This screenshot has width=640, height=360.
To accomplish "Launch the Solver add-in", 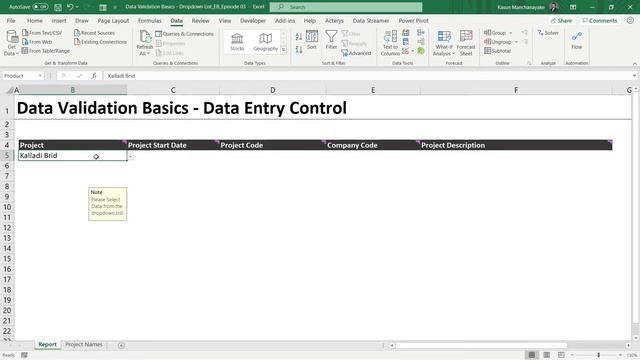I will coord(548,33).
